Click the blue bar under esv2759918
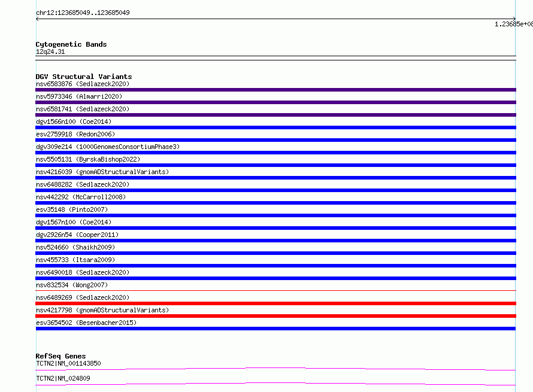Screen dimensions: 533x392 tap(275, 140)
